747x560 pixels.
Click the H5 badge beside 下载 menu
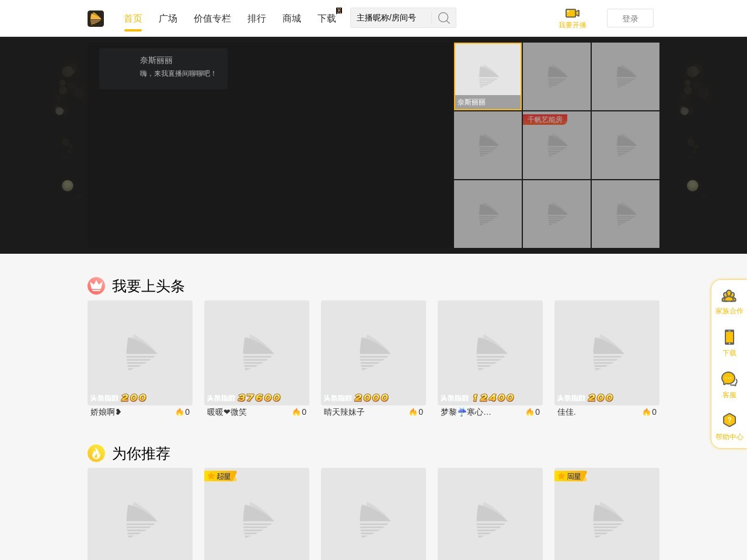(x=339, y=10)
